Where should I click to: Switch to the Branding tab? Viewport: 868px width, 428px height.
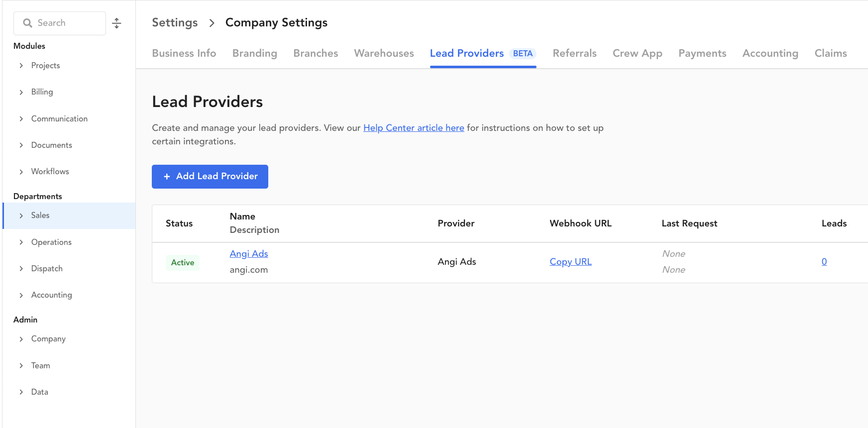click(254, 53)
